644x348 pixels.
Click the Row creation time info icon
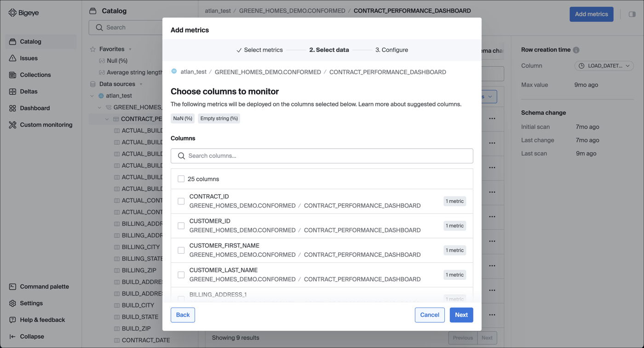(x=576, y=50)
